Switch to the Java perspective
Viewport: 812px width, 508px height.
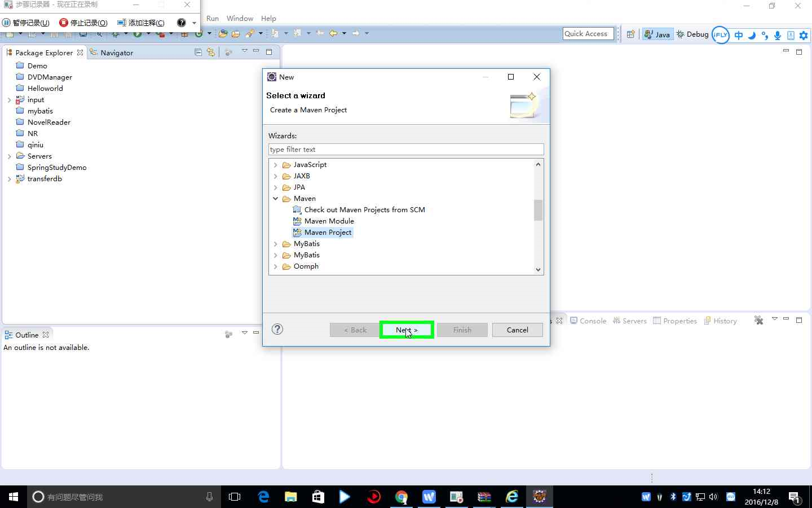657,34
